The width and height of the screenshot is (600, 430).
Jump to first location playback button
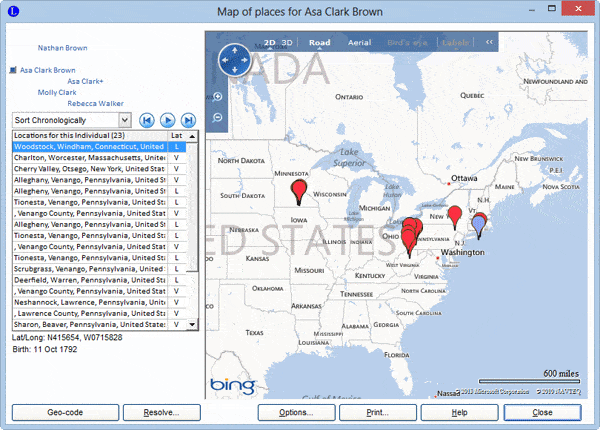click(x=147, y=120)
